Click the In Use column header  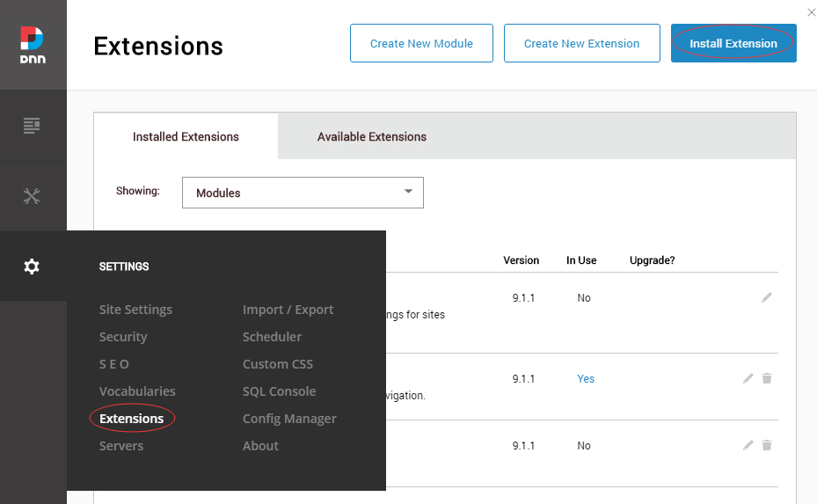[x=581, y=260]
